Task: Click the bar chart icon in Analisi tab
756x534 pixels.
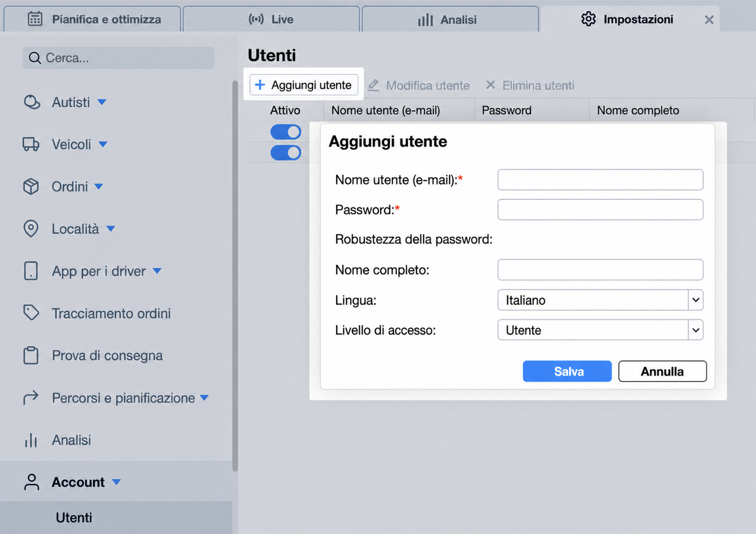Action: tap(425, 20)
